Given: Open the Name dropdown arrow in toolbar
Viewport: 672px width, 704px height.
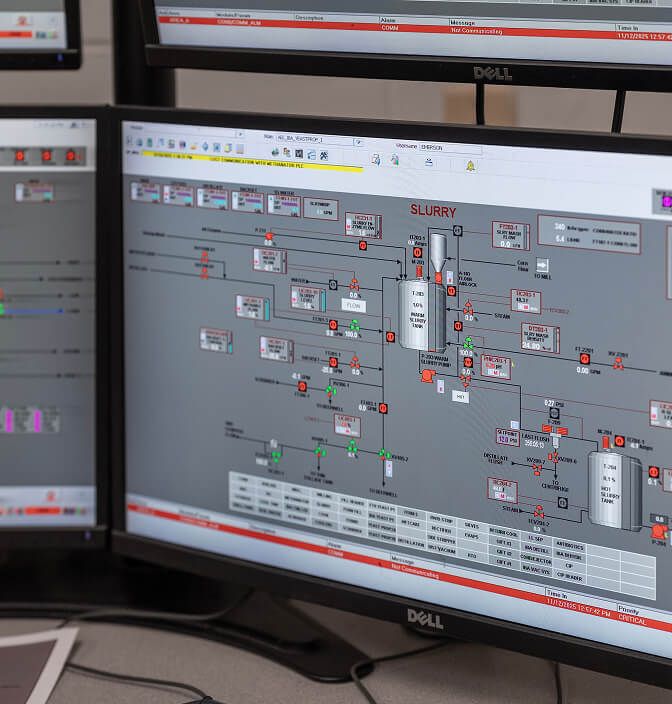Looking at the screenshot, I should coord(358,142).
